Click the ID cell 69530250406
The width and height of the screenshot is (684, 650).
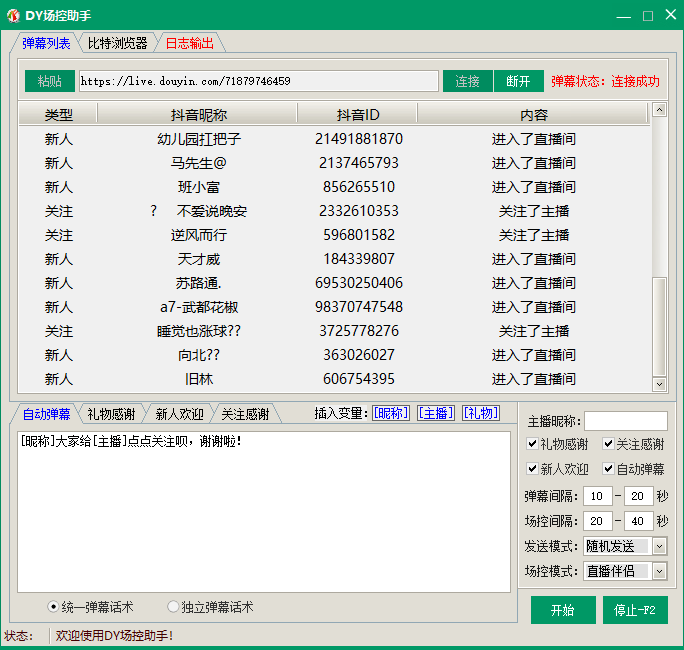[359, 283]
